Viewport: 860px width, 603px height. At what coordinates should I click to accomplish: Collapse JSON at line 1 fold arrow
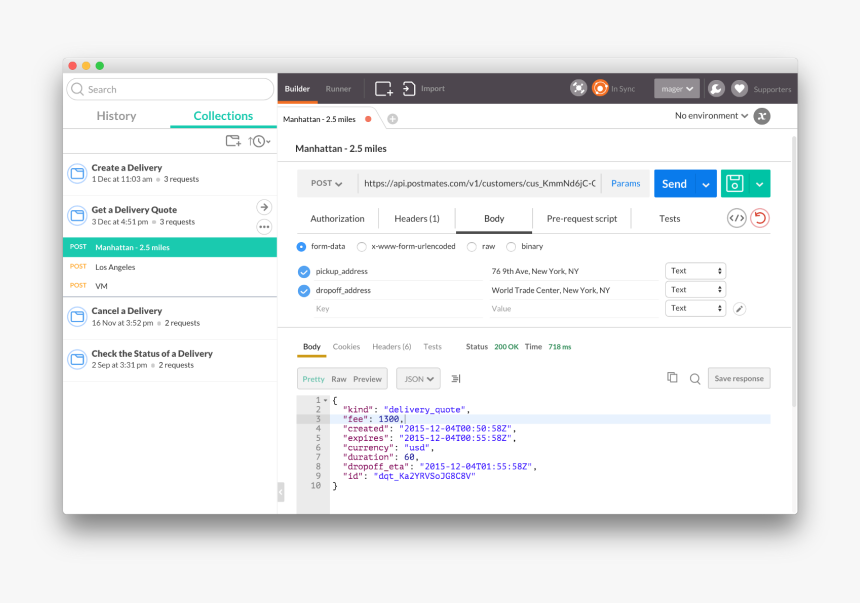pos(326,400)
